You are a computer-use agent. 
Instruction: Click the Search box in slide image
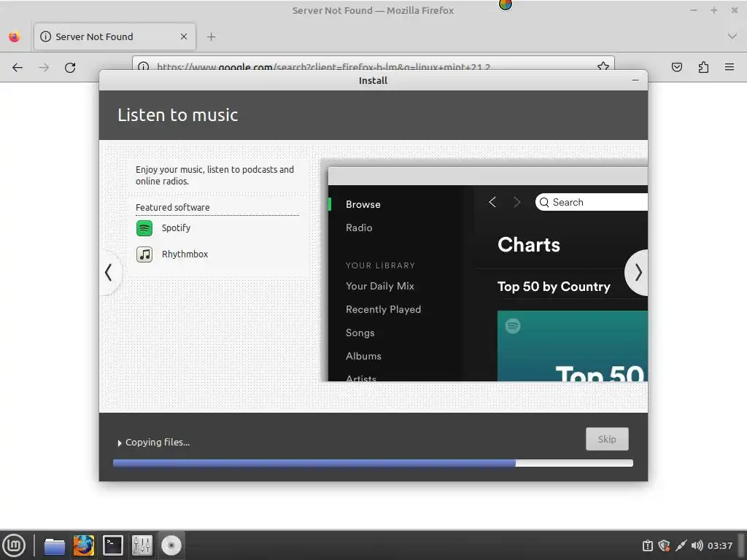coord(591,202)
